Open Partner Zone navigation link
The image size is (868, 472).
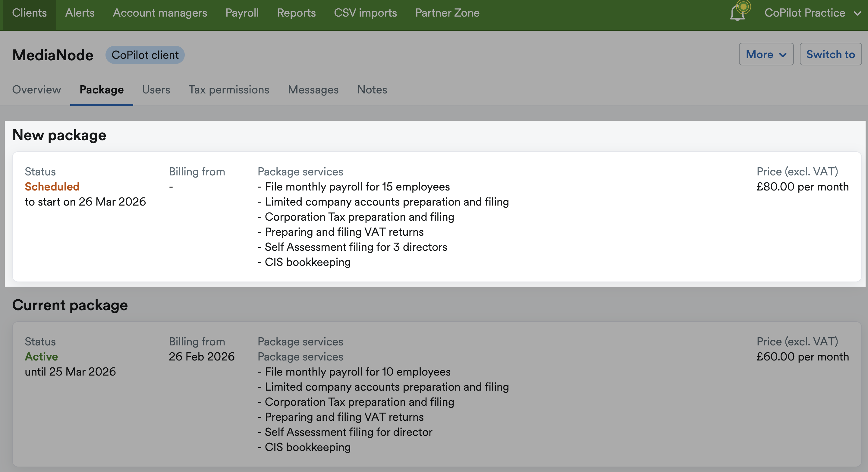447,13
